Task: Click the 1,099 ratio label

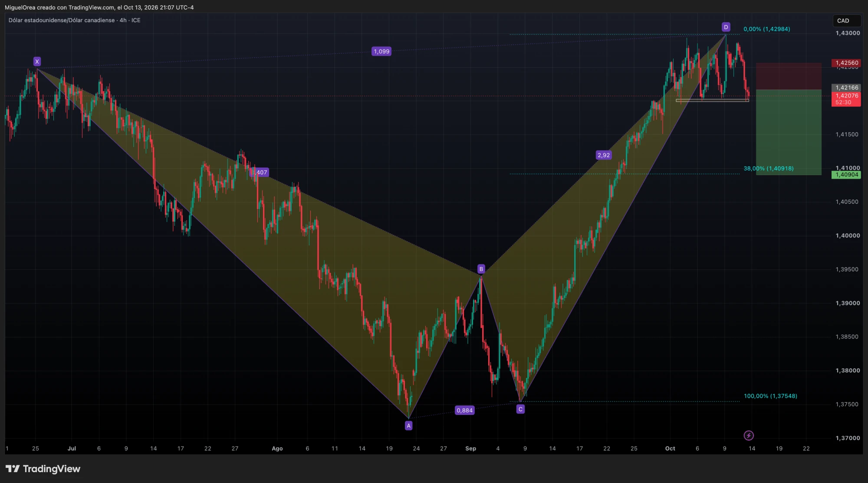Action: click(381, 51)
